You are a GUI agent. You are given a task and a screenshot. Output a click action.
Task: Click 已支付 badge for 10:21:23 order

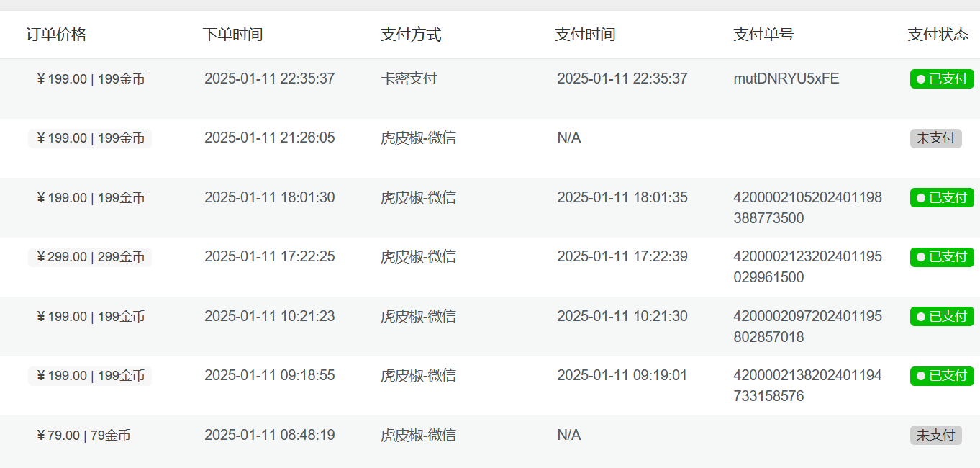(942, 316)
